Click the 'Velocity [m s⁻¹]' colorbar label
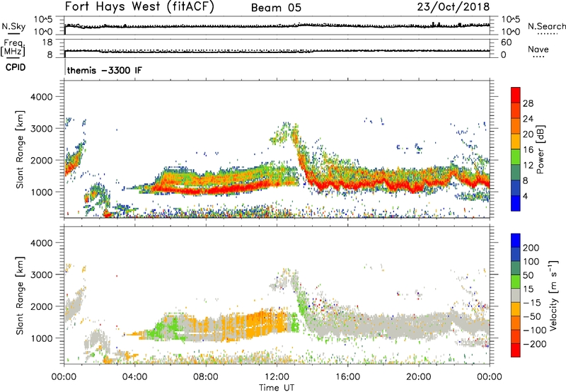 coord(553,295)
